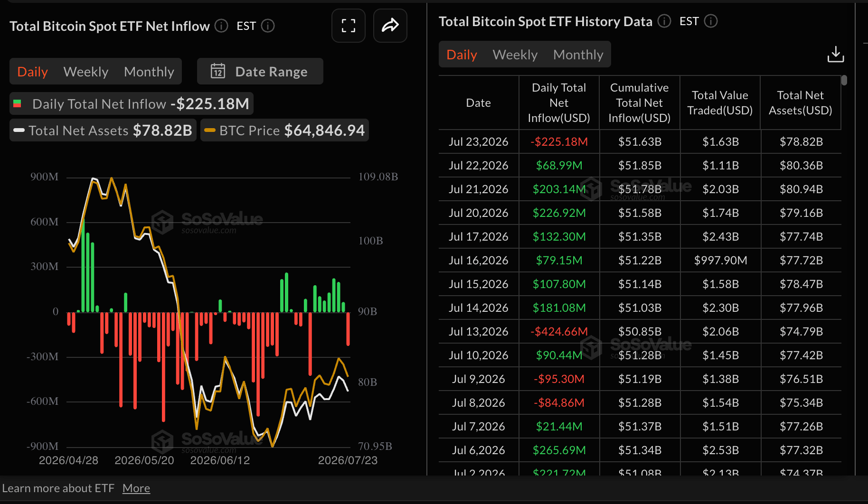The image size is (868, 504).
Task: Select 2026/04/28 x-axis date label
Action: (x=68, y=460)
